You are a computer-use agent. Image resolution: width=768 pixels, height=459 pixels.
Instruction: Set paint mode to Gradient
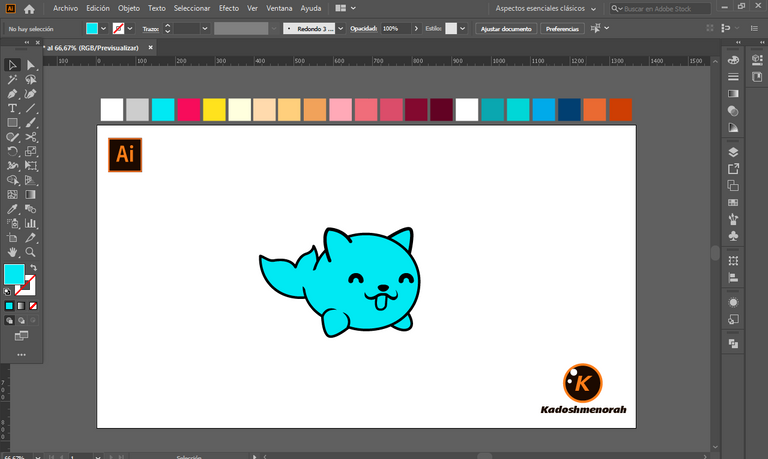click(21, 306)
